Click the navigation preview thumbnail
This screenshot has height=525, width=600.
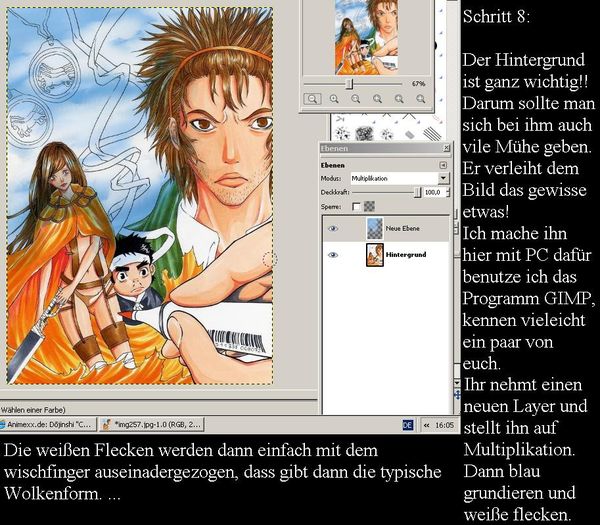(x=366, y=37)
